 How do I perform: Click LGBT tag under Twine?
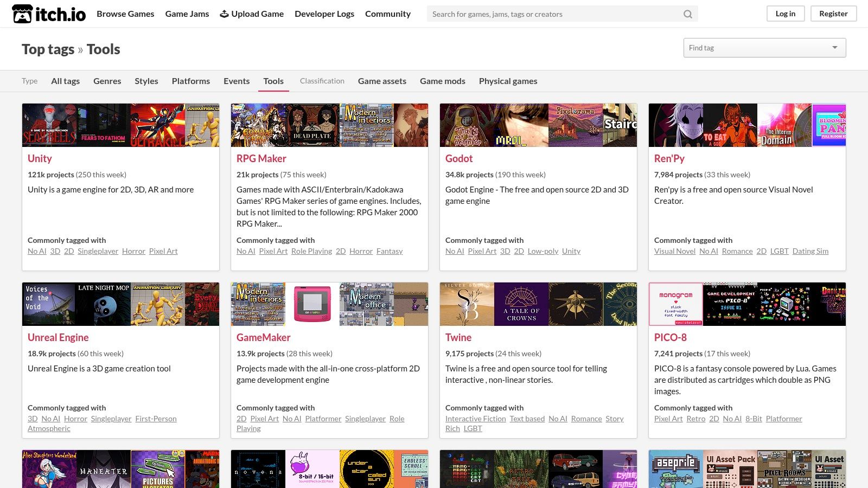(x=473, y=428)
